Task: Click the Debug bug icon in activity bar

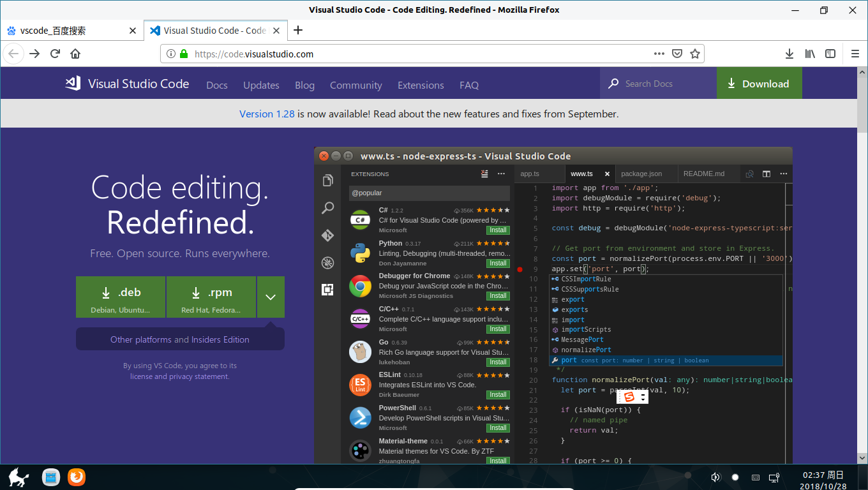Action: coord(327,263)
